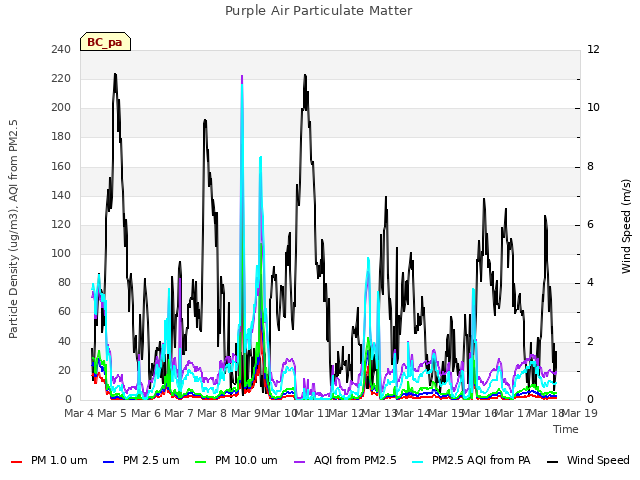This screenshot has height=480, width=640.
Task: Click the Mar 9 x-axis tick label
Action: (246, 413)
